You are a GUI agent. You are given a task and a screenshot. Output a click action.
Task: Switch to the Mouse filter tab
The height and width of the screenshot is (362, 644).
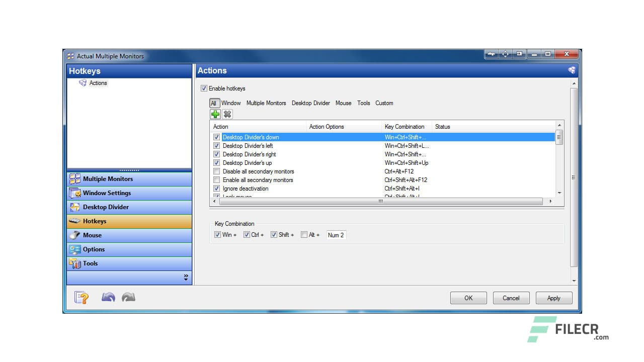point(344,103)
